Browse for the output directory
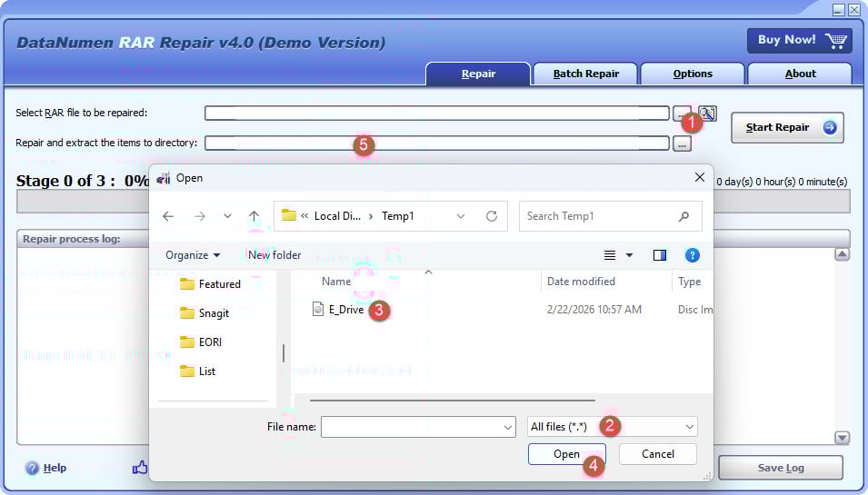Screen dimensions: 868x495 point(682,144)
